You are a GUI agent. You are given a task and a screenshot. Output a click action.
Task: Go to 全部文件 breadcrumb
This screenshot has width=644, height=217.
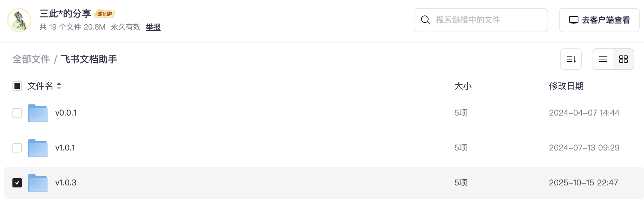31,59
